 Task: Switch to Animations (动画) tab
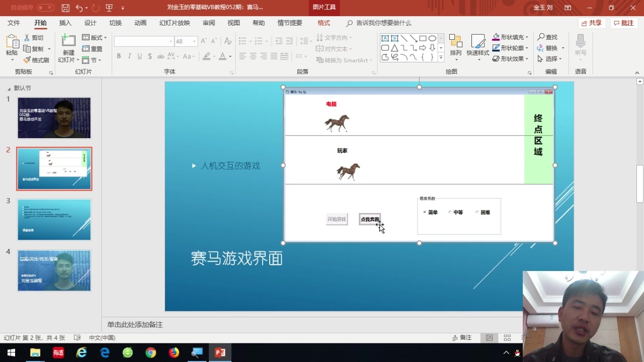click(x=140, y=23)
